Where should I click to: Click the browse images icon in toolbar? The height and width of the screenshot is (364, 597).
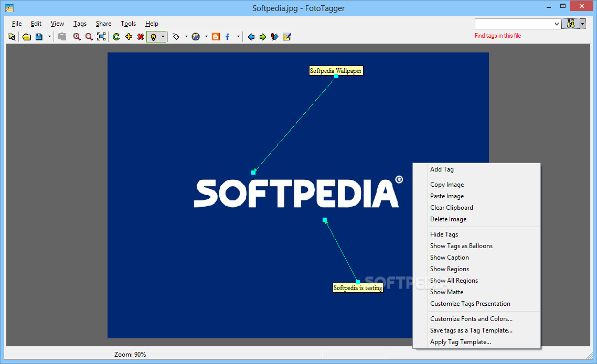12,37
